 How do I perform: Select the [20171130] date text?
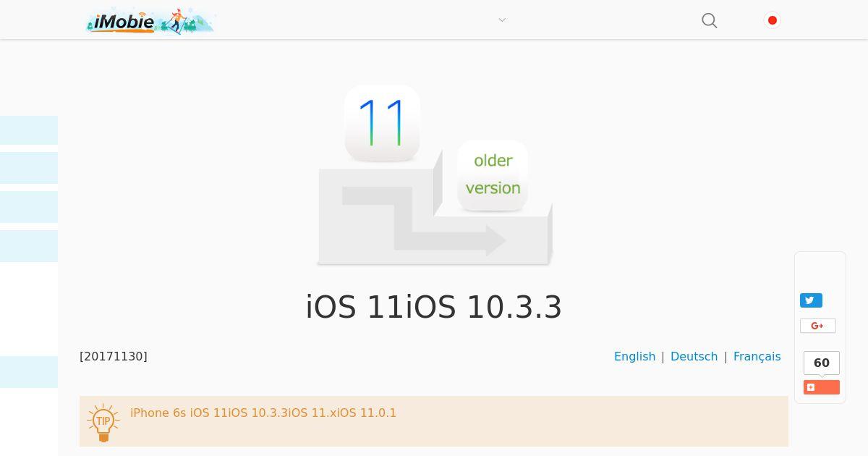[x=114, y=356]
